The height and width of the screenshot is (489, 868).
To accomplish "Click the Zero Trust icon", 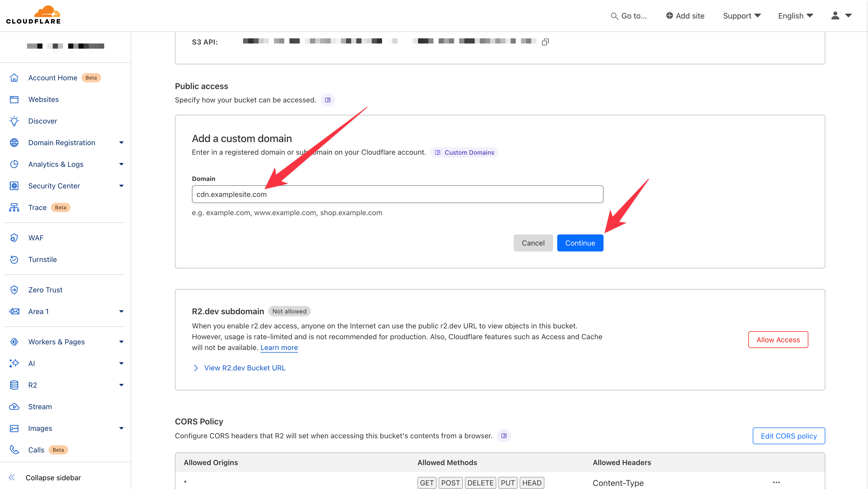I will 14,290.
